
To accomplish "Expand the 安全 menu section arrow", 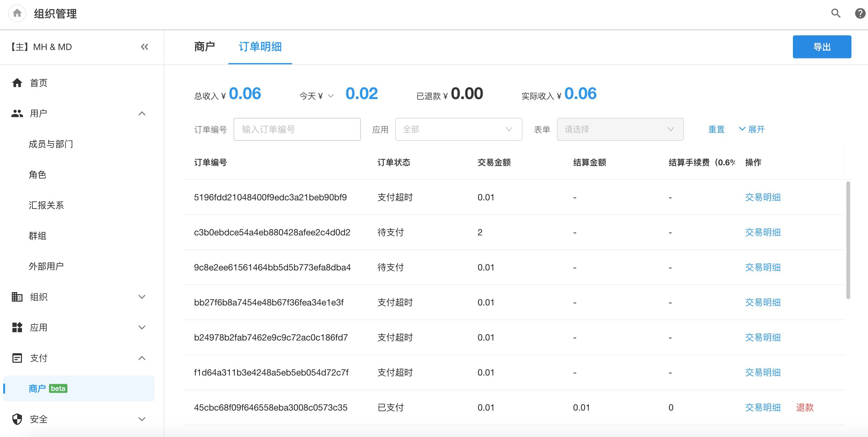I will 142,419.
